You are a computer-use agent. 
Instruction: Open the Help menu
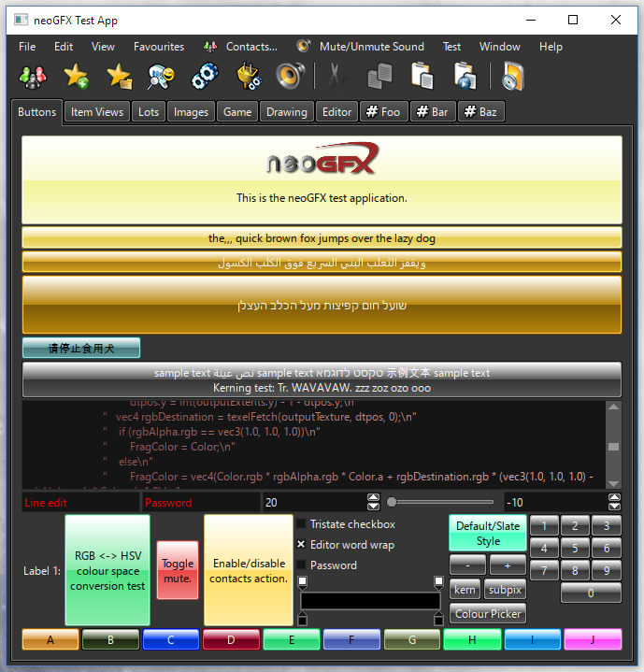click(551, 47)
